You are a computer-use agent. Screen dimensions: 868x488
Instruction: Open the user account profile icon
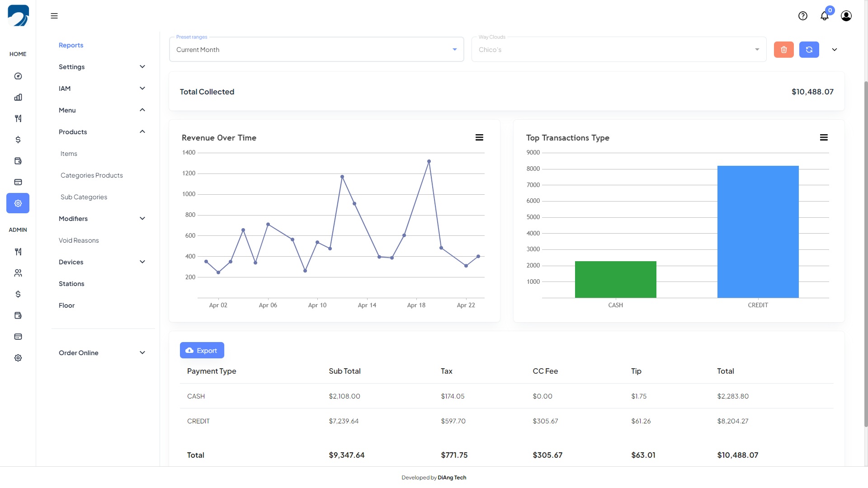(846, 16)
